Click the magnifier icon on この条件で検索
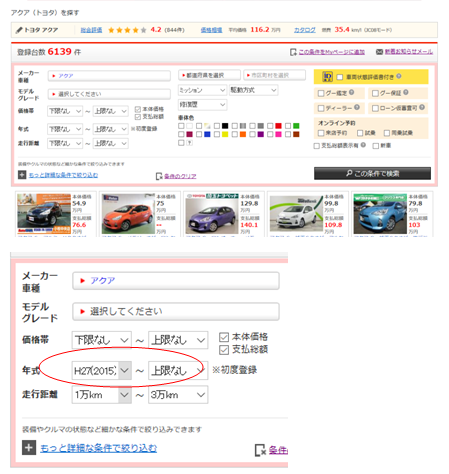The width and height of the screenshot is (449, 474). 349,173
